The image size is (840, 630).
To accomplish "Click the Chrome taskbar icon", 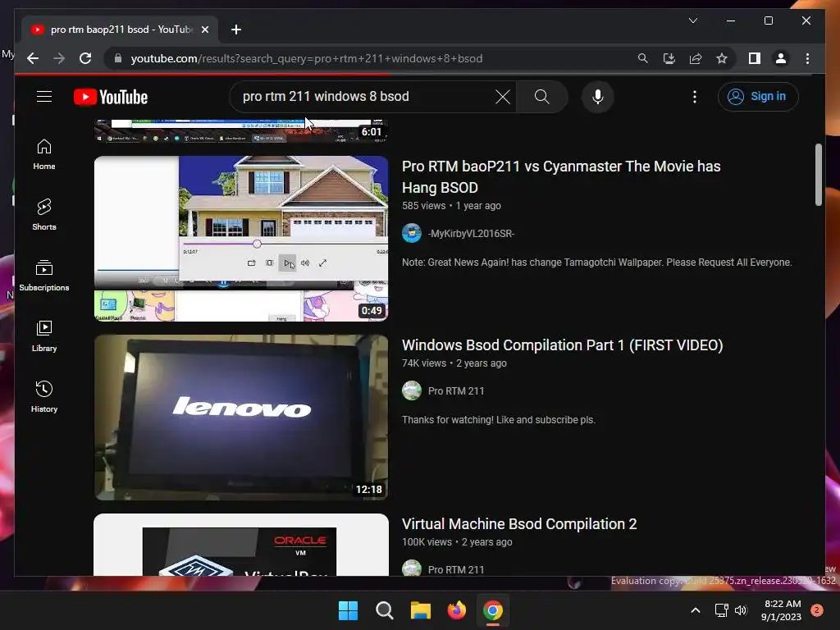I will coord(493,610).
